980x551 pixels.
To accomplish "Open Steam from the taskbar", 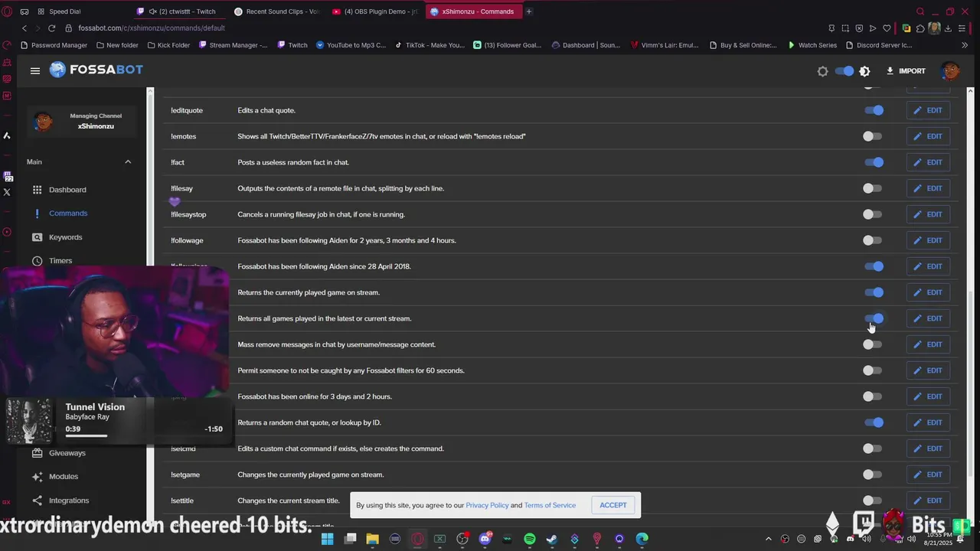I will click(552, 539).
